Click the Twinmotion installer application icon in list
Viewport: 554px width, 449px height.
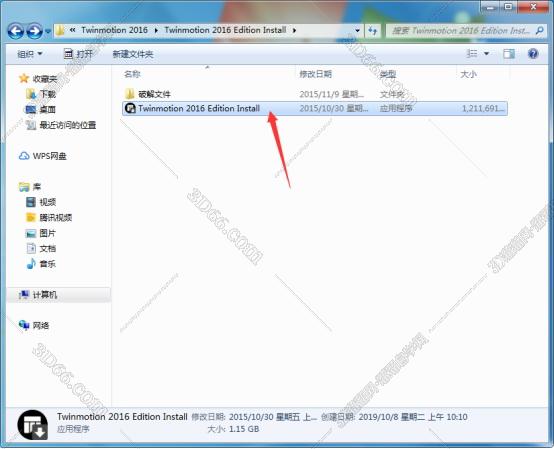pyautogui.click(x=130, y=108)
